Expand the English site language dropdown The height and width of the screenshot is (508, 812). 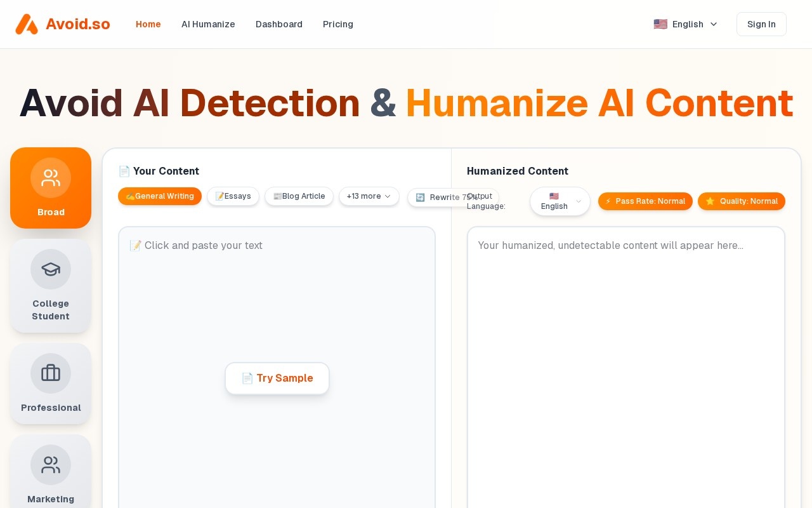point(686,24)
